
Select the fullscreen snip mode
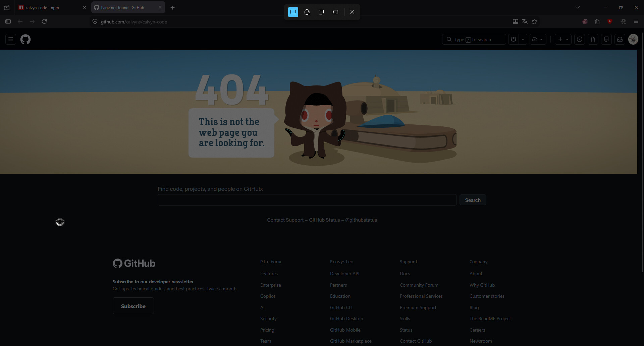tap(335, 12)
